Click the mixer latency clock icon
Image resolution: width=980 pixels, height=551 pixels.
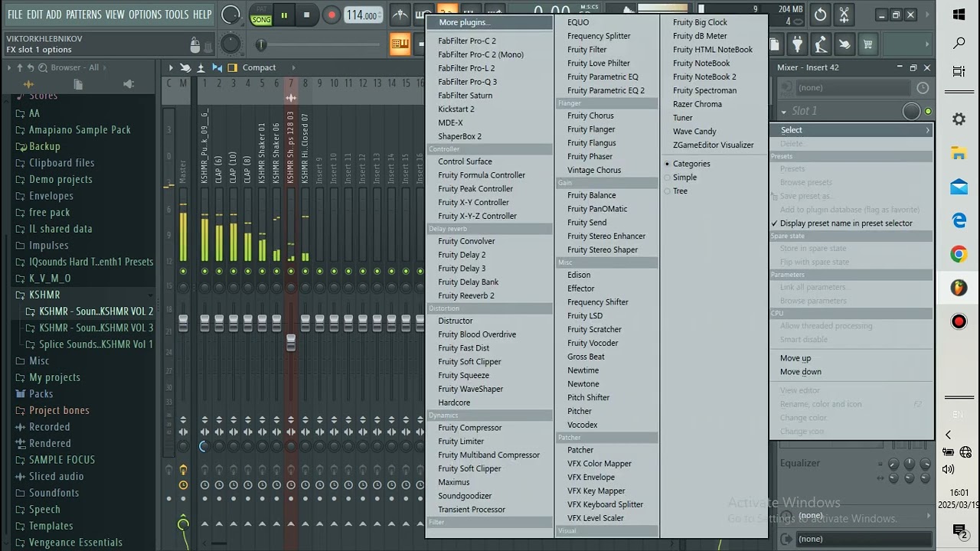[x=923, y=88]
